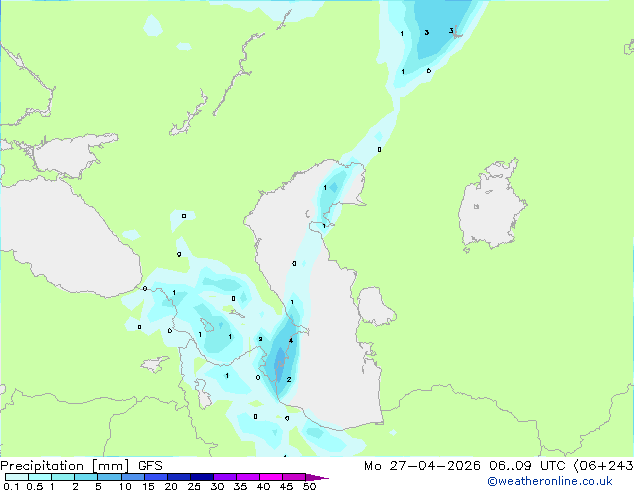Click the 15–20 mm legend swatch
The image size is (634, 490).
click(x=155, y=477)
